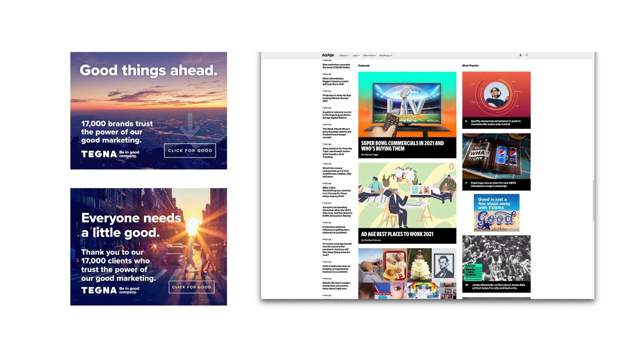Open 'Mike's likes WorkInProgress' Agency Brief article
644x362 pixels.
pyautogui.click(x=337, y=192)
